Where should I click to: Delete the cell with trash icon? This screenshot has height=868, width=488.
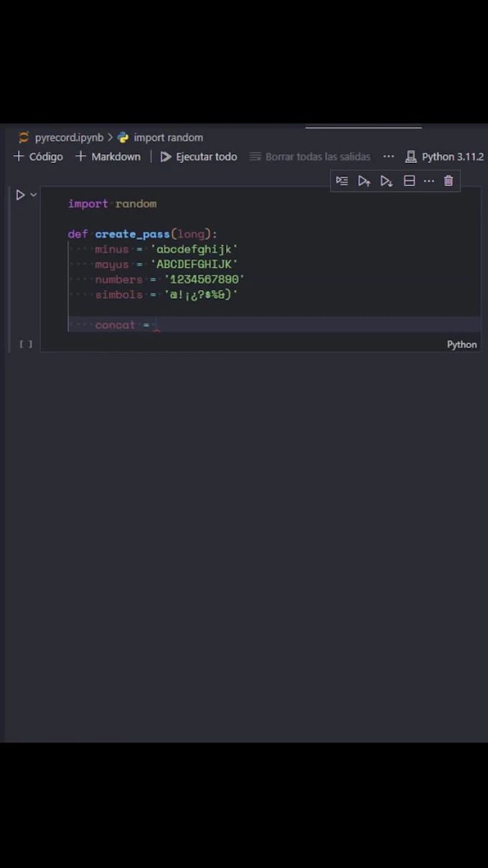[449, 181]
